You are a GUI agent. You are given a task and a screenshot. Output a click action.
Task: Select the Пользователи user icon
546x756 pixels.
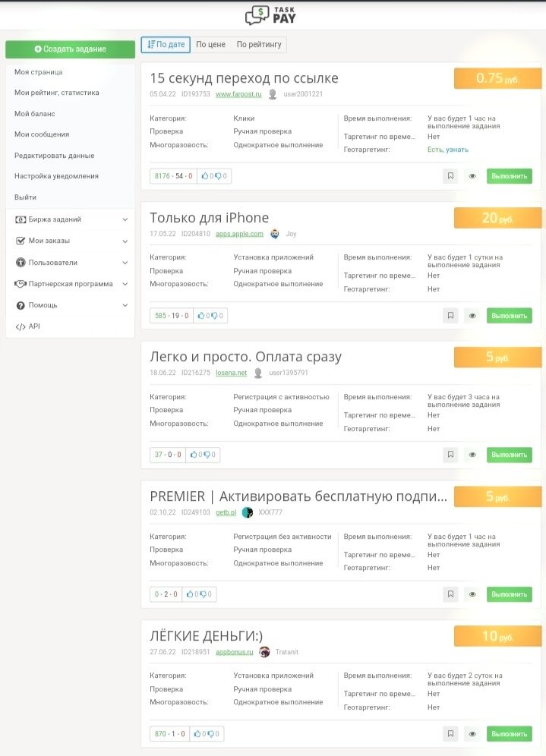coord(21,263)
